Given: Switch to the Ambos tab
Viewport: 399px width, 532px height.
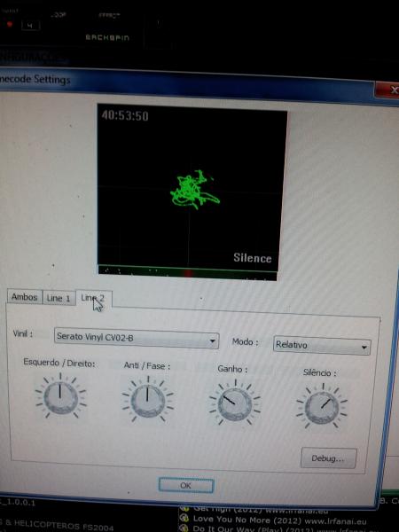Looking at the screenshot, I should pyautogui.click(x=25, y=297).
